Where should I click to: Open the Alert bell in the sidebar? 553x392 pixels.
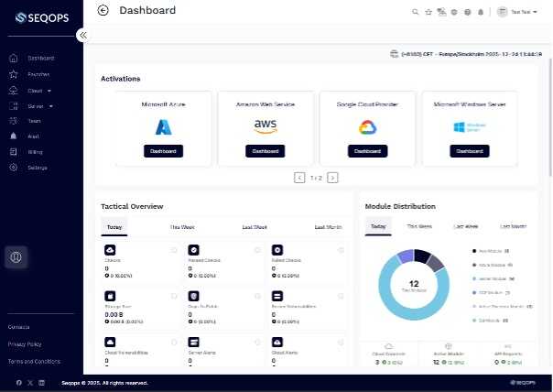(x=14, y=136)
